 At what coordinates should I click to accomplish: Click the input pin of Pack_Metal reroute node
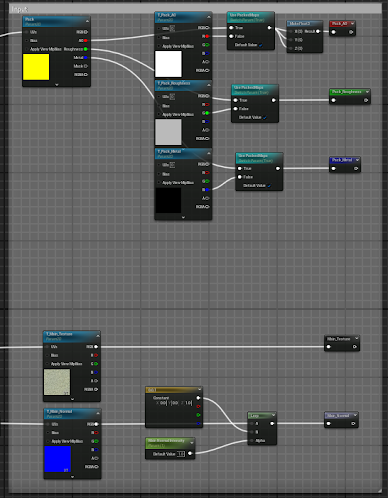(x=333, y=168)
